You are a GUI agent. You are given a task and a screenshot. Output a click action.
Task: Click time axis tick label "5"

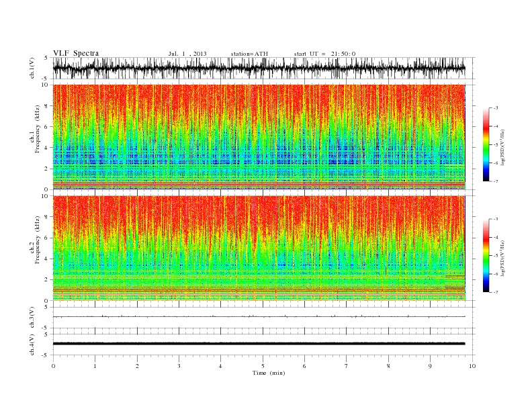click(x=263, y=366)
